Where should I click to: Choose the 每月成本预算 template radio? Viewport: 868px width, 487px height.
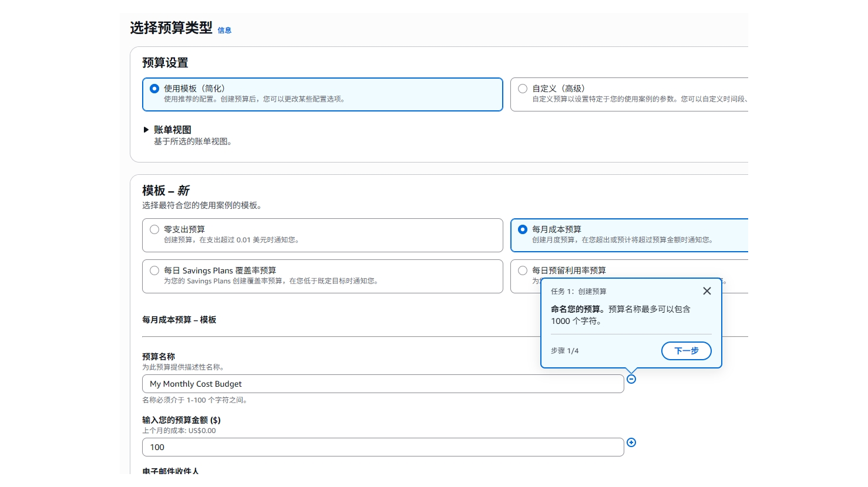tap(523, 229)
